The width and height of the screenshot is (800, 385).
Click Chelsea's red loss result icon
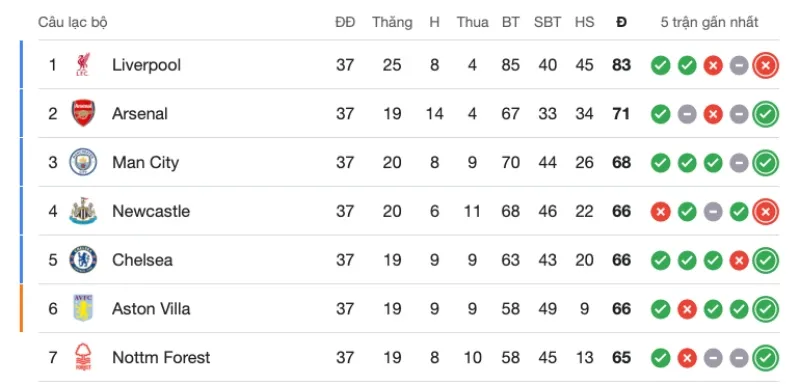(x=739, y=261)
